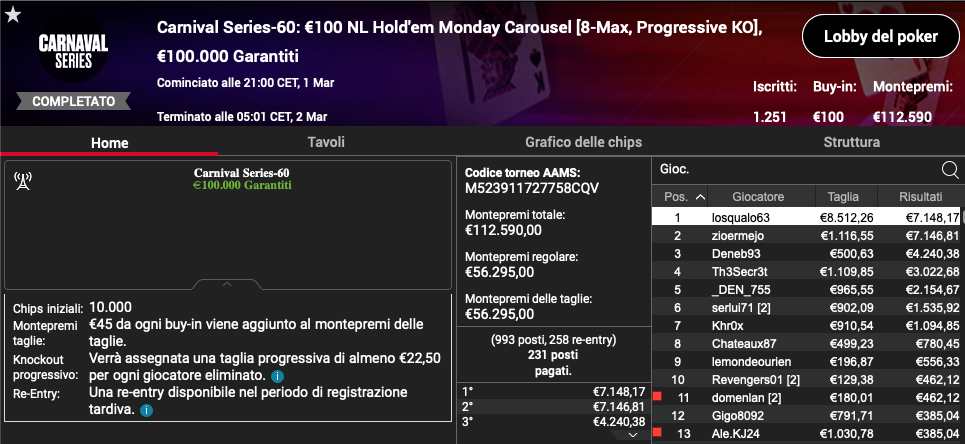Screen dimensions: 965x444
Task: Open Lobby del poker
Action: tap(881, 36)
